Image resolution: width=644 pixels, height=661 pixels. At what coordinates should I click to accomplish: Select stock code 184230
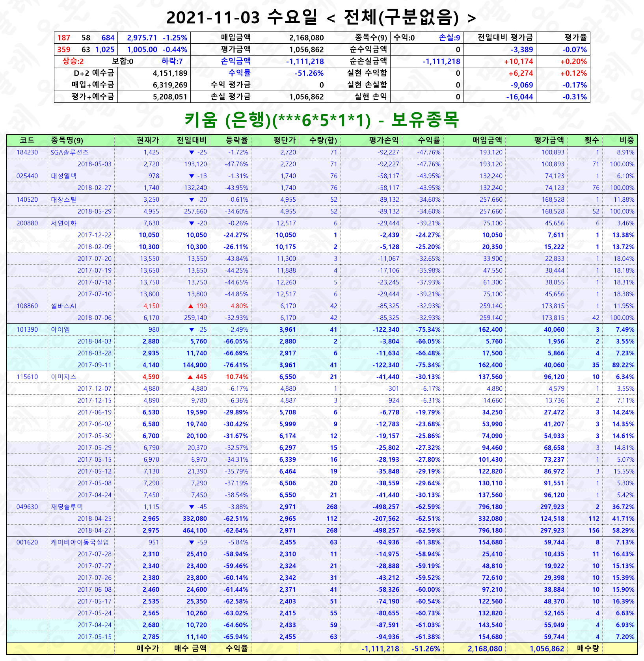pyautogui.click(x=27, y=152)
